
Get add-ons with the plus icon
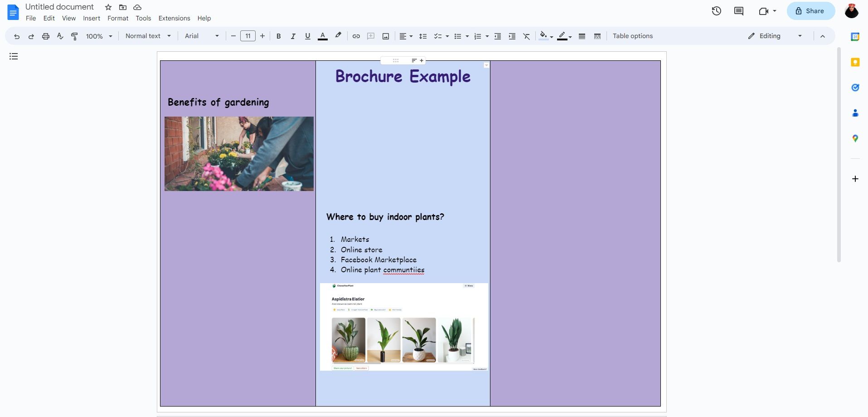855,179
